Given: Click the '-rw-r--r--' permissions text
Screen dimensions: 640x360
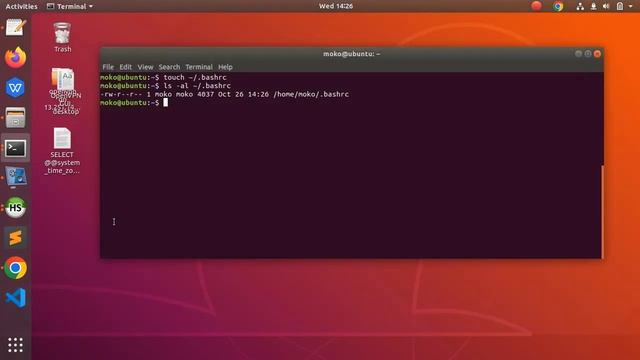Looking at the screenshot, I should click(x=121, y=94).
